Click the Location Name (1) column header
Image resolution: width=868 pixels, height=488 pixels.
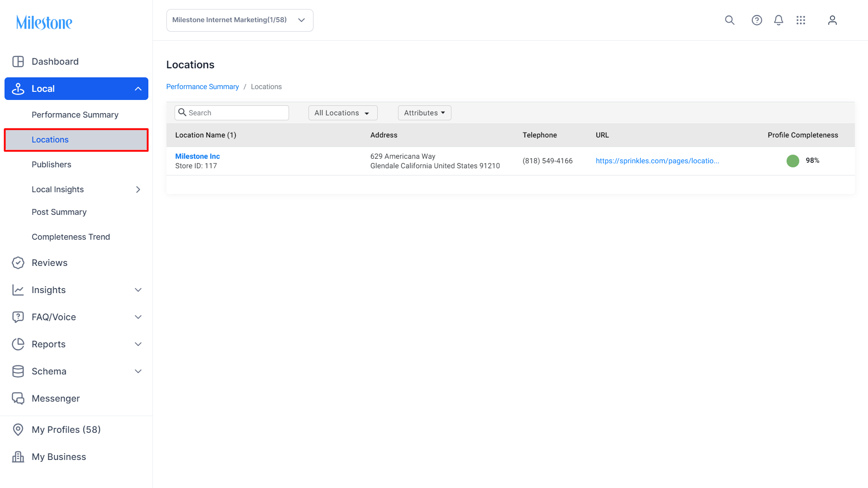(205, 135)
